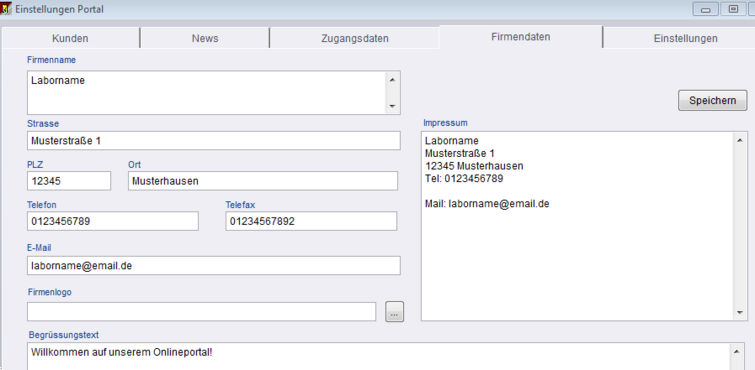Minimize the Einstellungen Portal window
Screen dimensions: 755x370
tap(706, 9)
